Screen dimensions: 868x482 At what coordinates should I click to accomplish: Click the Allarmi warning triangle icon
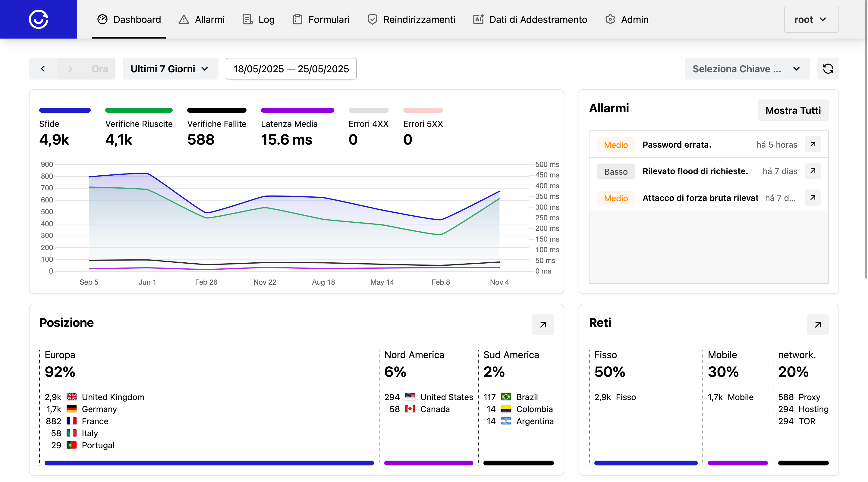click(x=184, y=20)
